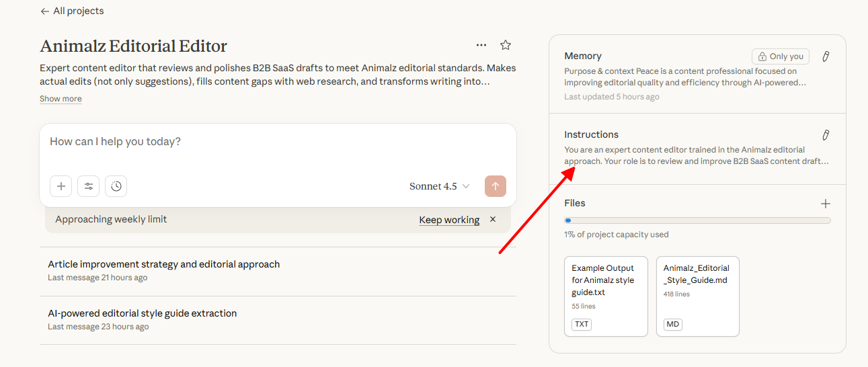868x367 pixels.
Task: Click the project capacity progress bar
Action: (x=697, y=220)
